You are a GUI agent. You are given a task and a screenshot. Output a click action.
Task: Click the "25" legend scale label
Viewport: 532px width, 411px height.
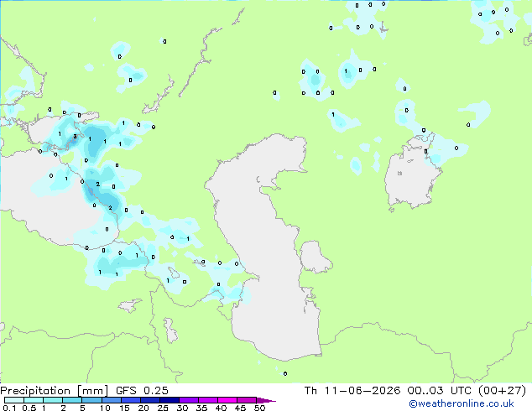pyautogui.click(x=163, y=408)
